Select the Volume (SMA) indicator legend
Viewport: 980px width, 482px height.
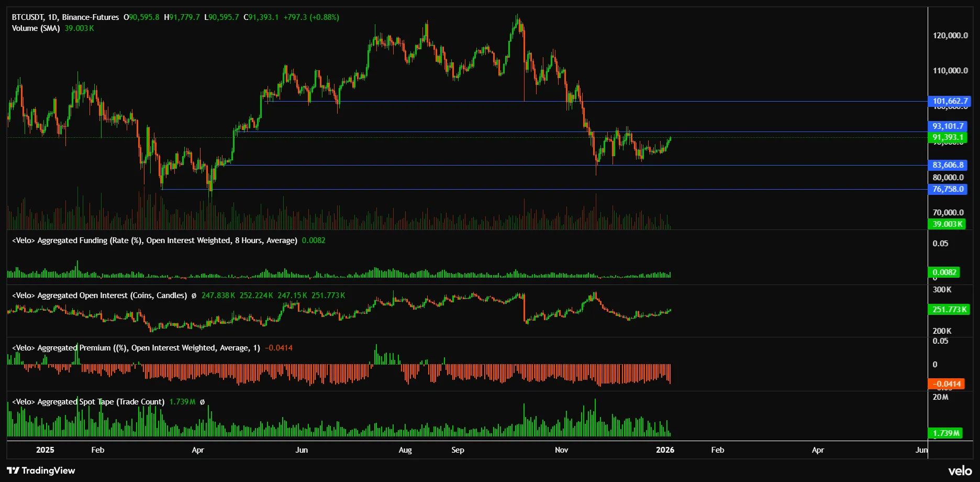pyautogui.click(x=36, y=28)
